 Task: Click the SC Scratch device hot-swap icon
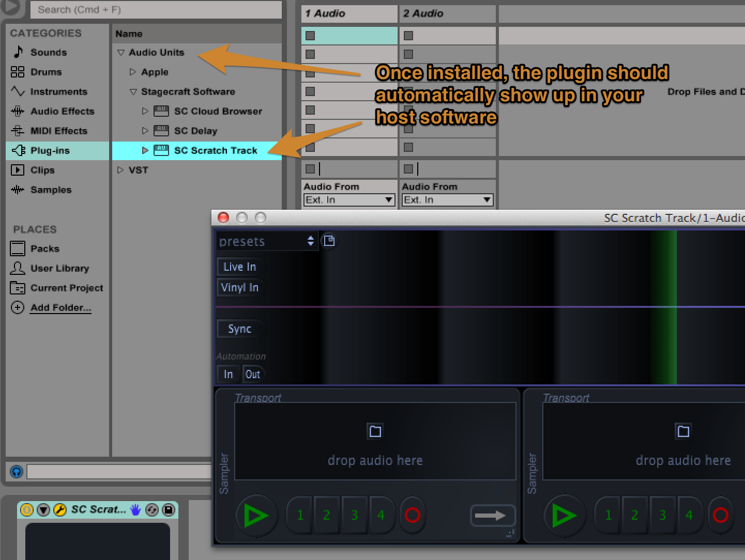pyautogui.click(x=152, y=510)
